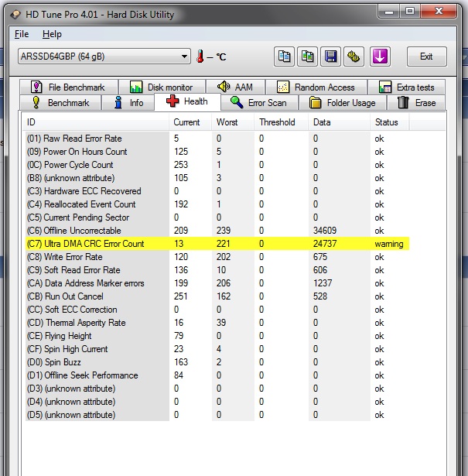468x476 pixels.
Task: Click the data value 528
Action: point(320,296)
